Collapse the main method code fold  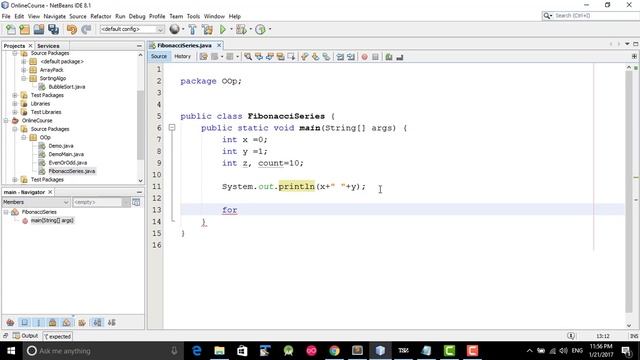172,128
